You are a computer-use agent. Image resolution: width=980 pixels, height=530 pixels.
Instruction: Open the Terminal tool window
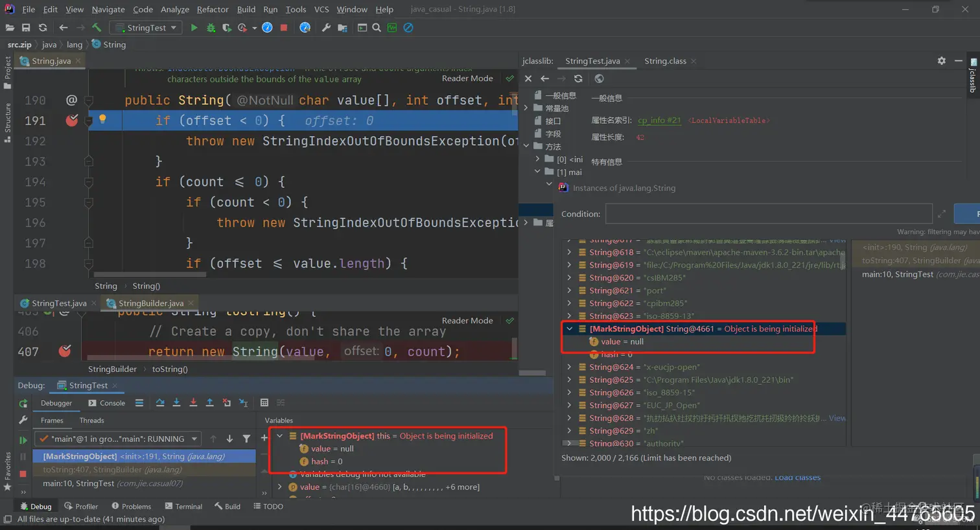pyautogui.click(x=183, y=507)
